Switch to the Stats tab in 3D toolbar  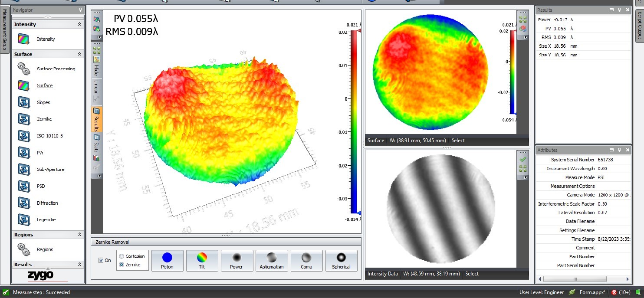(x=96, y=143)
